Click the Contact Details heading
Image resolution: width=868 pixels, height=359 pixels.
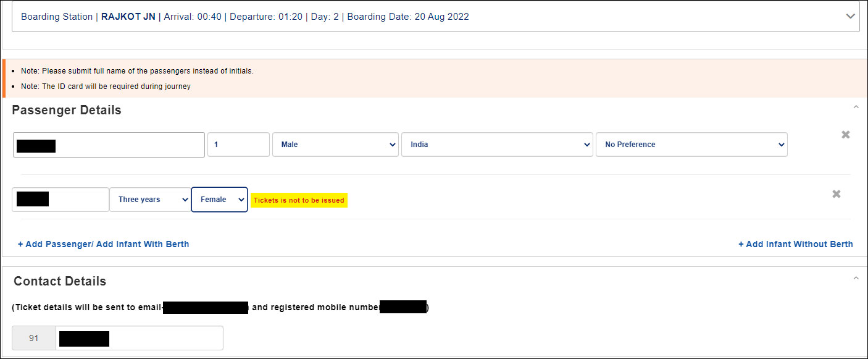(60, 281)
